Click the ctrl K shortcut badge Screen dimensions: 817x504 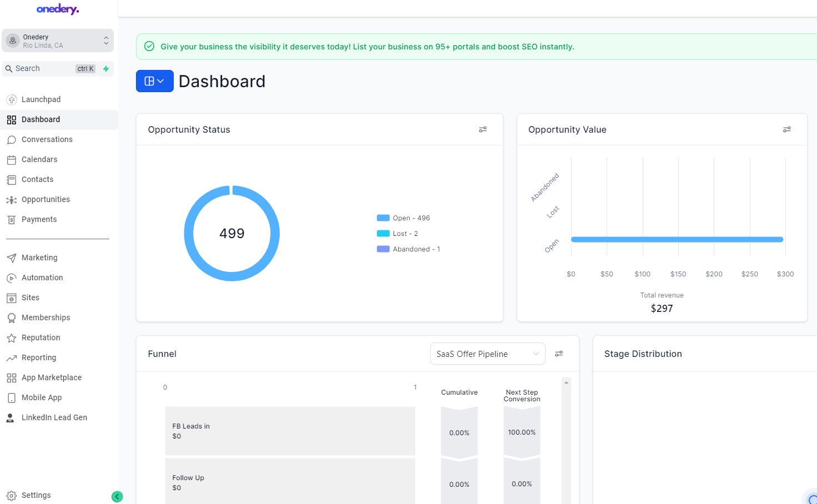85,69
